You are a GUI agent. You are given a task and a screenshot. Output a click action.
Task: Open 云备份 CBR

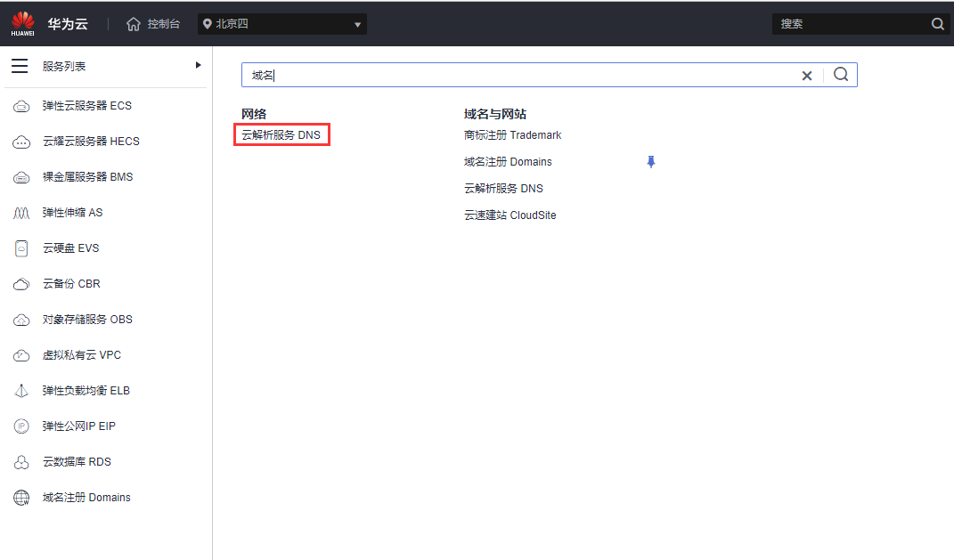(71, 283)
